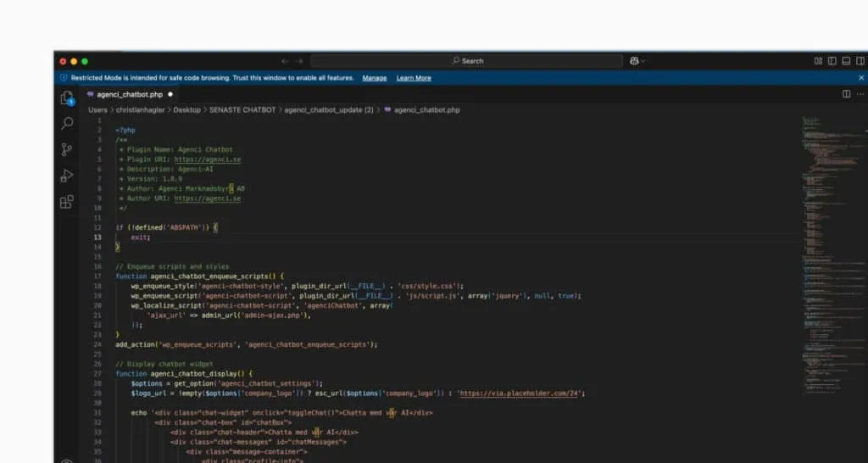Click the Users breadcrumb segment
The width and height of the screenshot is (868, 463).
click(98, 110)
